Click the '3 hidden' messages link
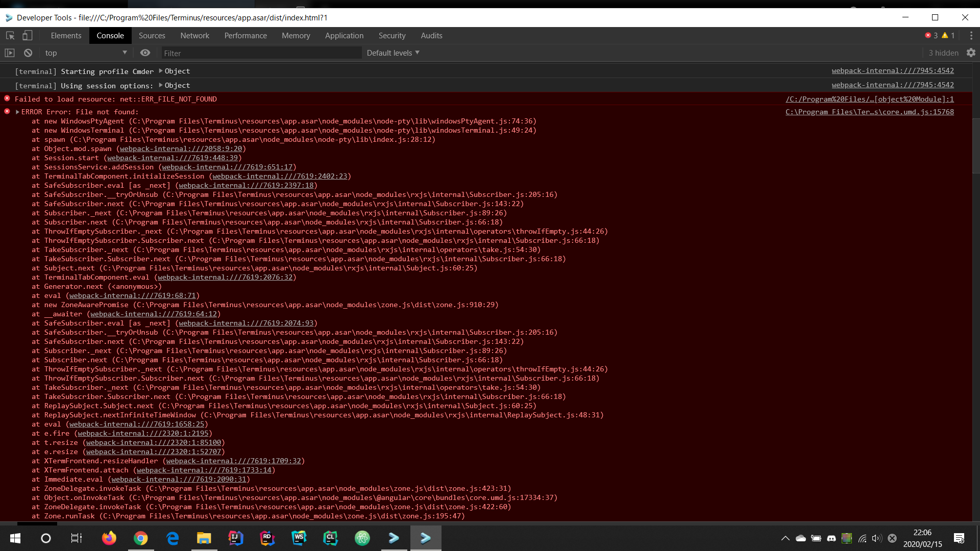Viewport: 980px width, 551px height. [x=943, y=53]
